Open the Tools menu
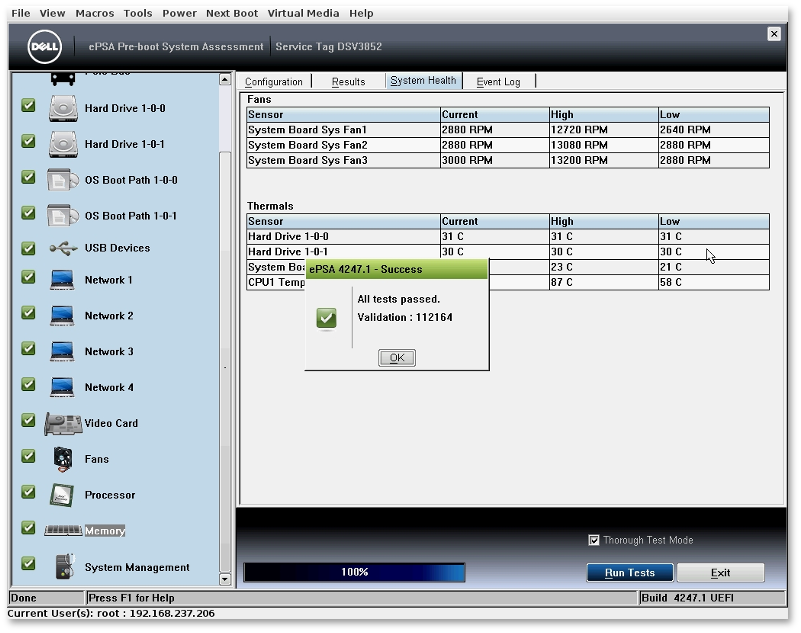Image resolution: width=801 pixels, height=633 pixels. pos(138,13)
